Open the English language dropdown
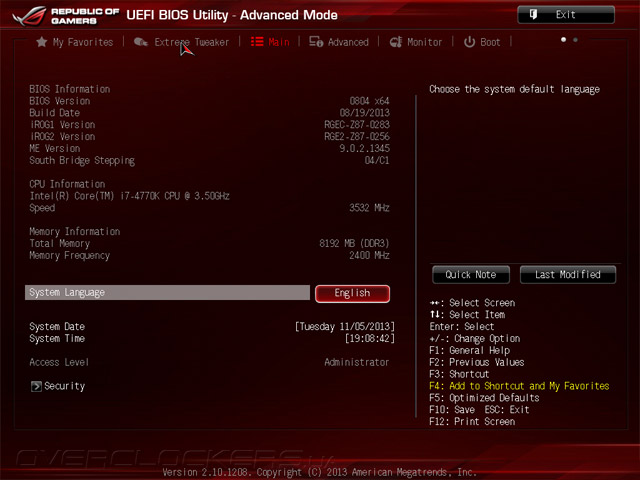 pos(352,293)
